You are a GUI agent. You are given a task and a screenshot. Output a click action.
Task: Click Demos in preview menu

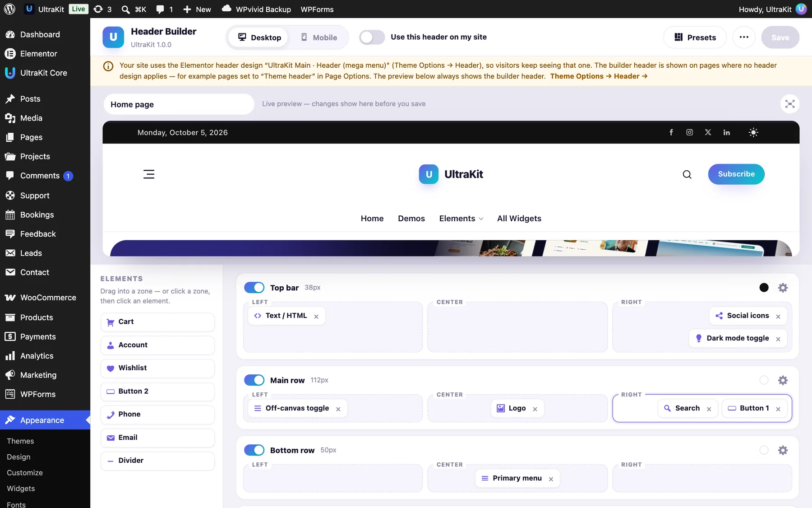click(411, 218)
